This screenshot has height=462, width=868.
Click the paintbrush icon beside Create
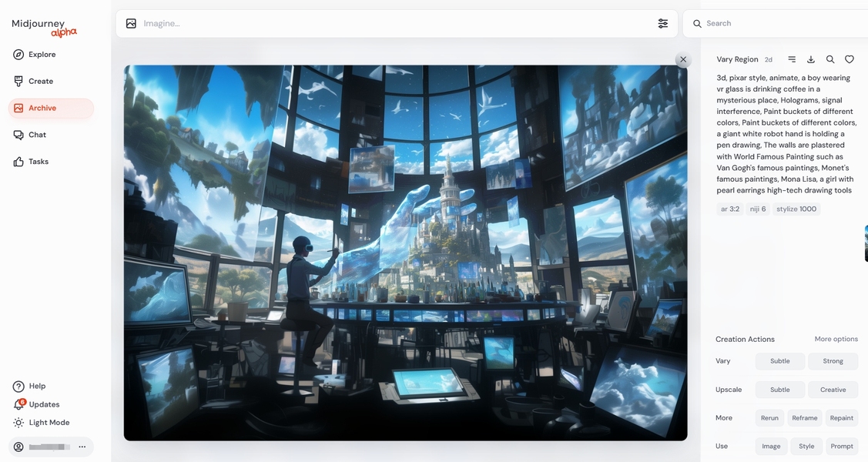click(x=18, y=82)
